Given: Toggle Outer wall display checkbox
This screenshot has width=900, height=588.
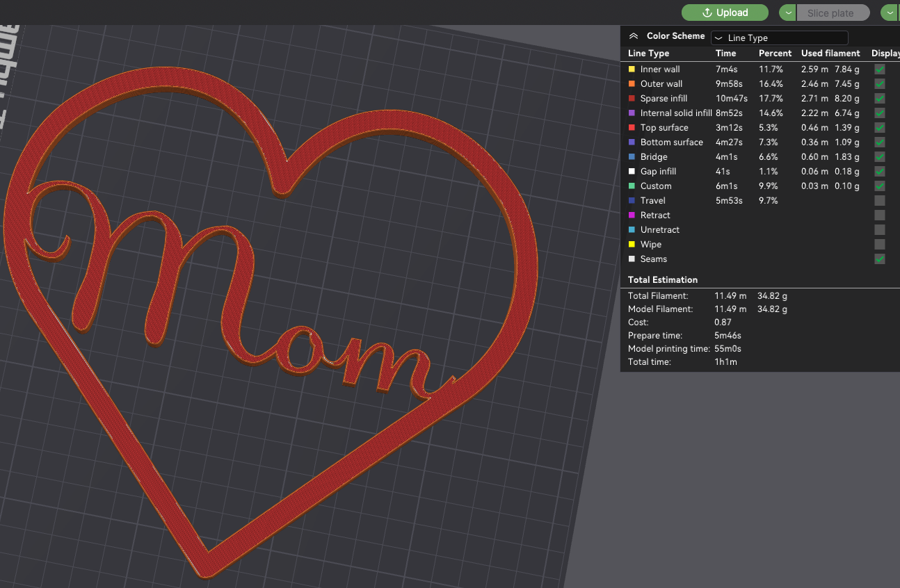Looking at the screenshot, I should [x=880, y=84].
